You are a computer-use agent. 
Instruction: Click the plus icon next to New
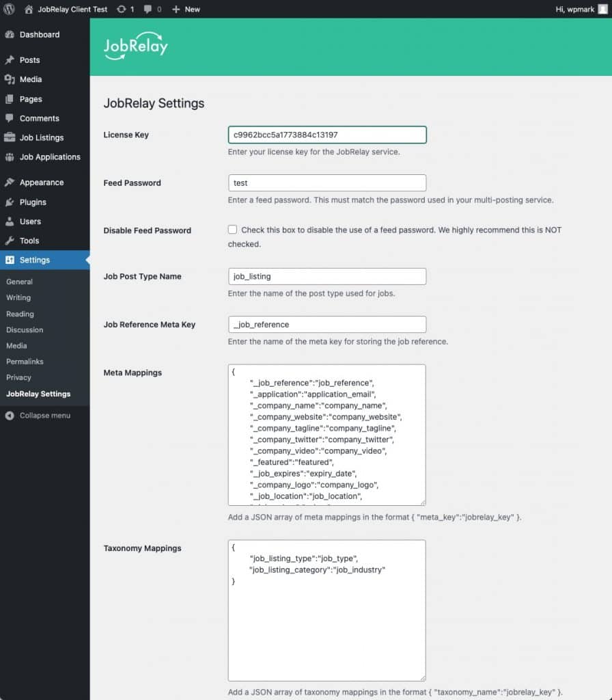[x=176, y=9]
